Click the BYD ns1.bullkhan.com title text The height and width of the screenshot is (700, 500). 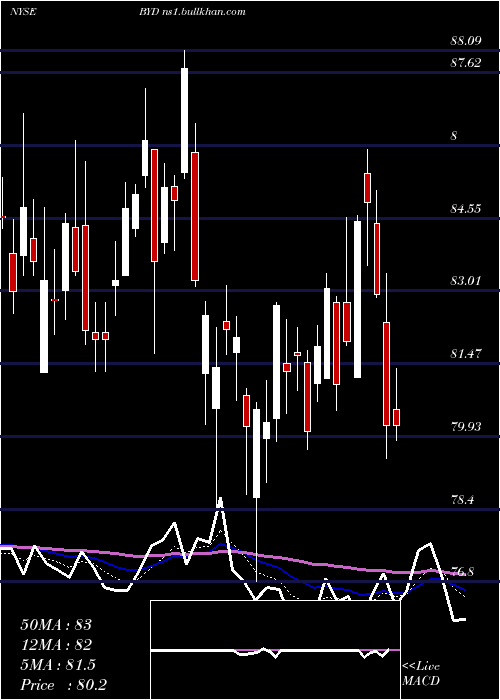pos(192,12)
